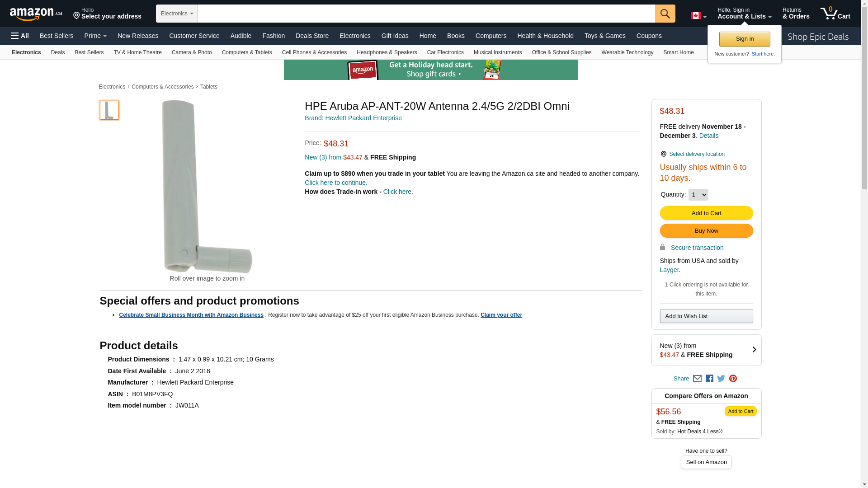The height and width of the screenshot is (488, 868).
Task: Click the Buy Now button
Action: 706,231
